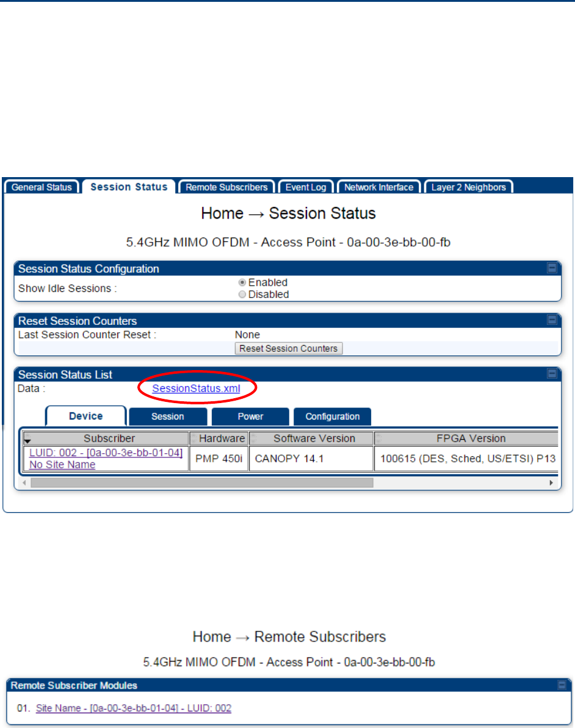Select the Session Status tab

coord(129,187)
